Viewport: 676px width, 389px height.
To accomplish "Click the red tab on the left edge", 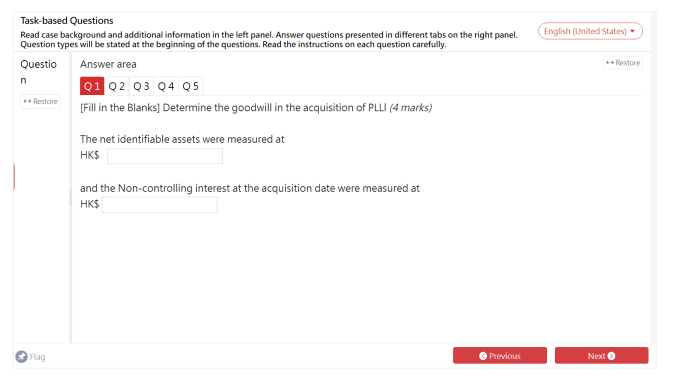I will click(x=14, y=177).
